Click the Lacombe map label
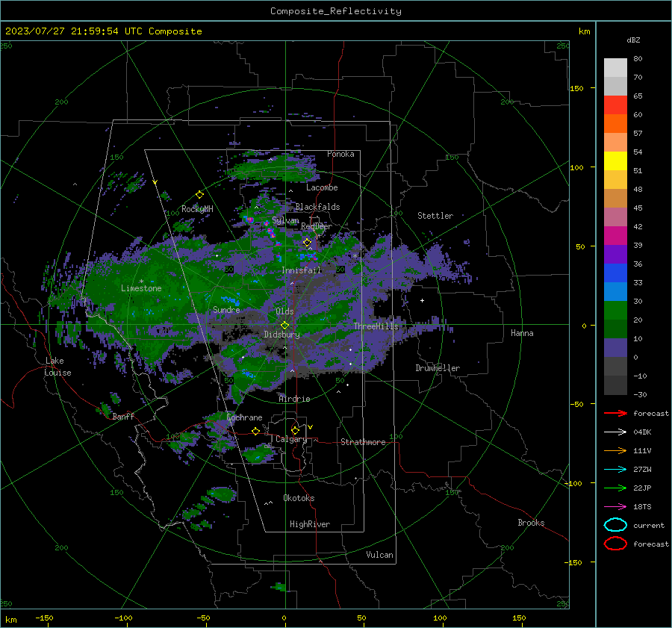The image size is (672, 628). click(322, 187)
